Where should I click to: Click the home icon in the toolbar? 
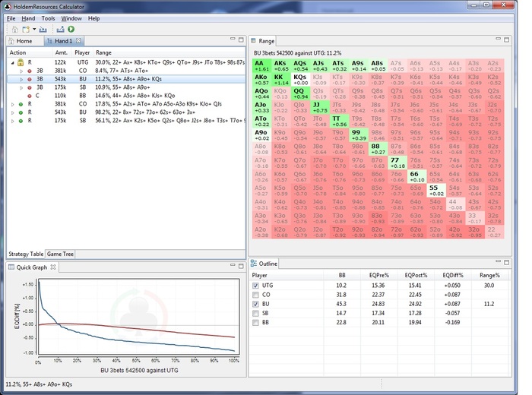coord(15,29)
